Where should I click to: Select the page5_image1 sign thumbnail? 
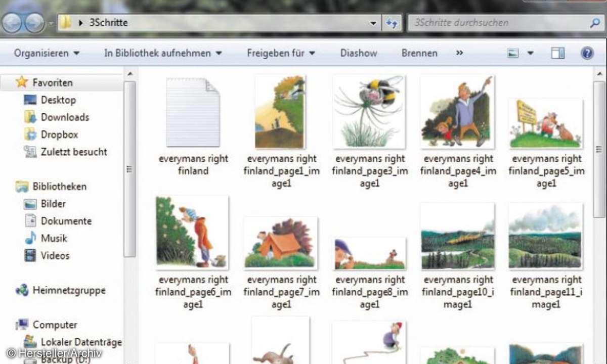[x=546, y=123]
